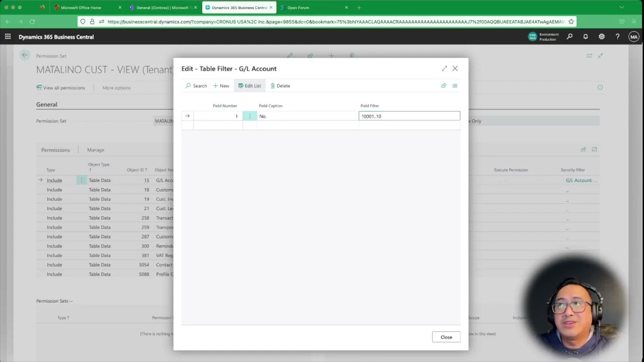Screen dimensions: 644x362
Task: Click Dynamics 365 Business Central title
Action: pyautogui.click(x=56, y=37)
